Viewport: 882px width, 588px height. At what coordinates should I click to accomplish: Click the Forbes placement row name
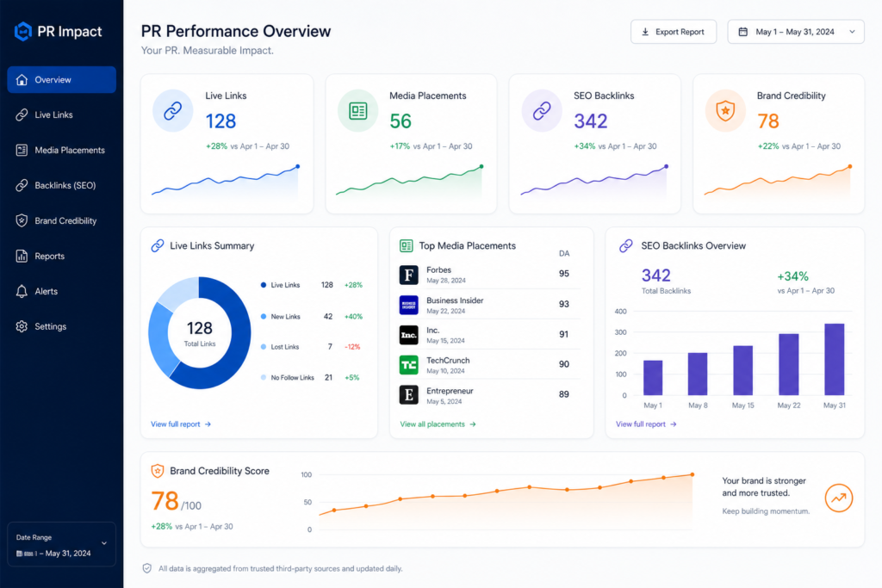(x=438, y=269)
